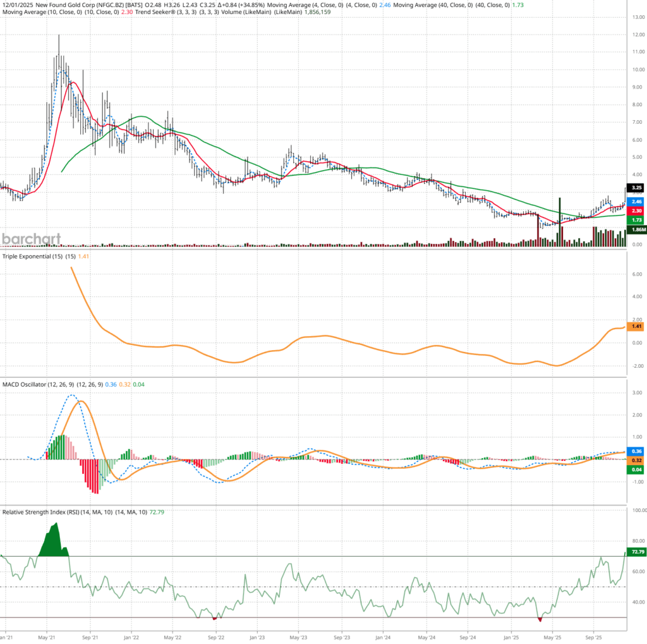
Task: Click the barchart logo watermark
Action: click(x=31, y=238)
